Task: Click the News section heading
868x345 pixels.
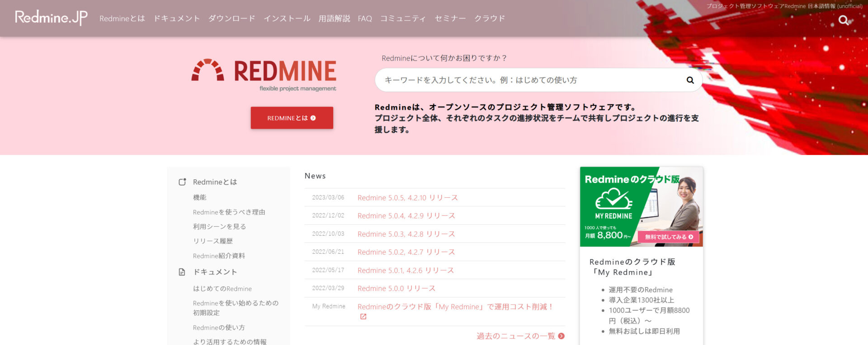Action: [315, 176]
